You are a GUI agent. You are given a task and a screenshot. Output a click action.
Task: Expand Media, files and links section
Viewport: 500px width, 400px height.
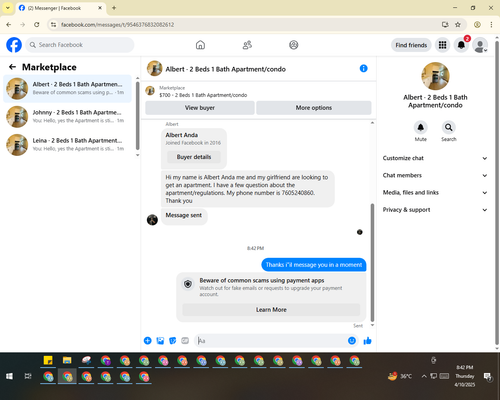[435, 192]
